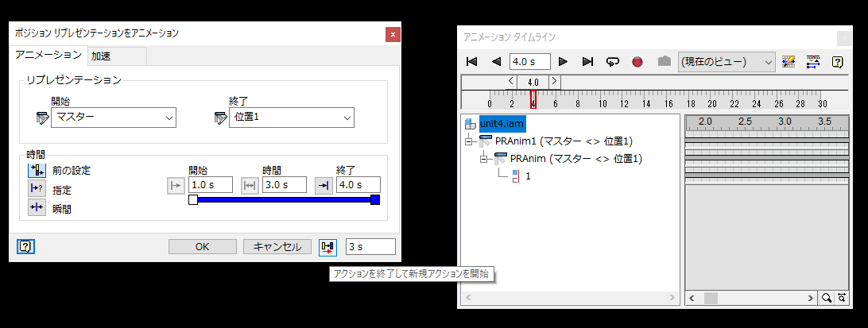Switch to アニメーション tab
Viewport: 868px width, 328px height.
(x=48, y=55)
